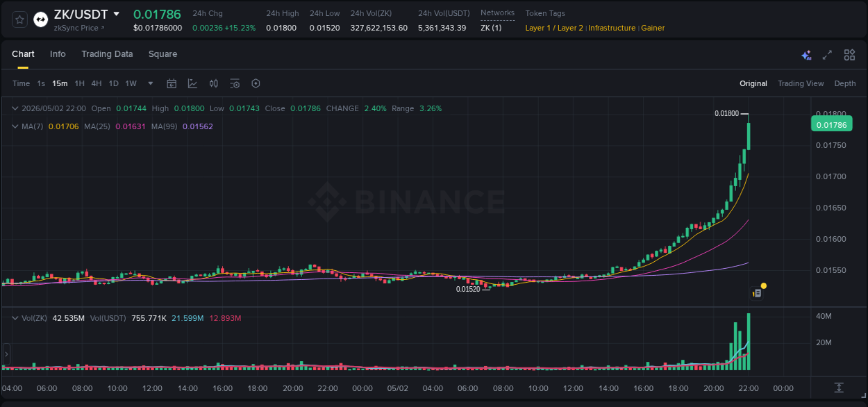This screenshot has width=868, height=407.
Task: Click 24h Vol(ZK) value 327,622,153.60
Action: [379, 28]
